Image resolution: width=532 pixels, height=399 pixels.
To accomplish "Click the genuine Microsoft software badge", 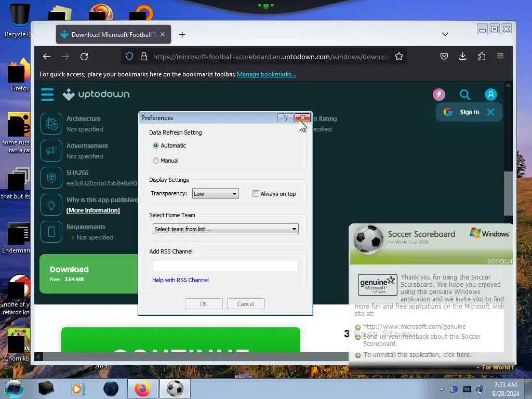I will click(x=377, y=285).
